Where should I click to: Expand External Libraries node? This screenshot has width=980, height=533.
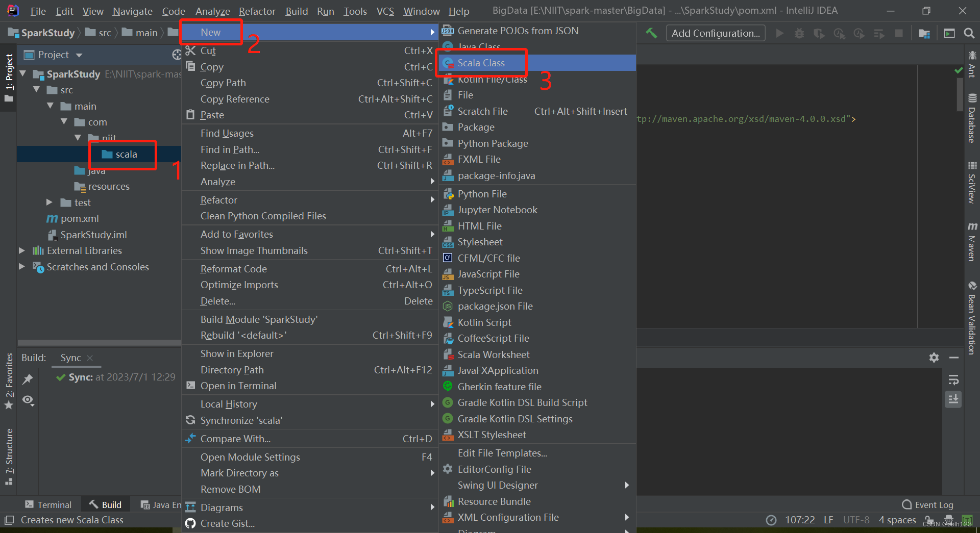pyautogui.click(x=22, y=250)
